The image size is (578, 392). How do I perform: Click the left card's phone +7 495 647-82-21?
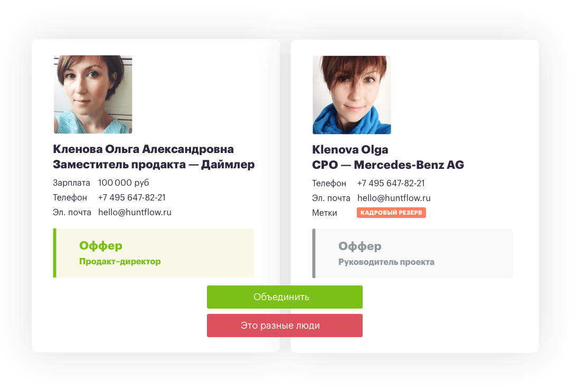coord(131,197)
